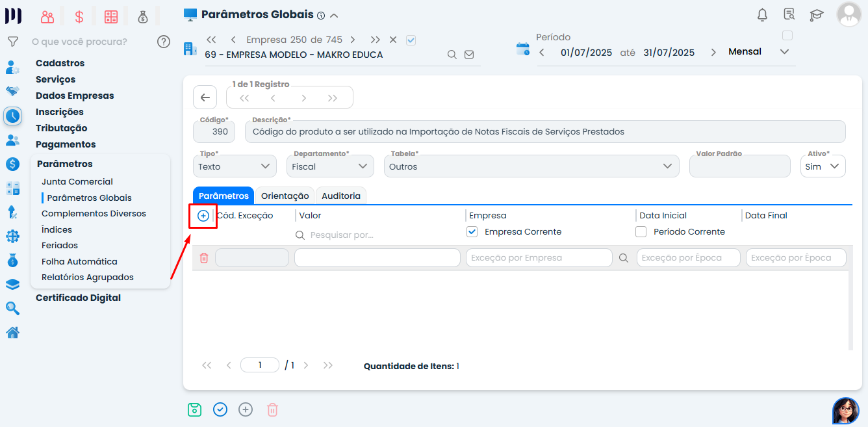
Task: Click the money bag icon in top toolbar
Action: (143, 16)
